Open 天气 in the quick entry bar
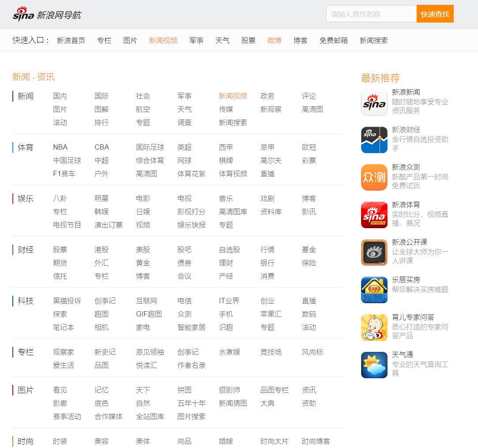This screenshot has width=478, height=448. (x=222, y=41)
